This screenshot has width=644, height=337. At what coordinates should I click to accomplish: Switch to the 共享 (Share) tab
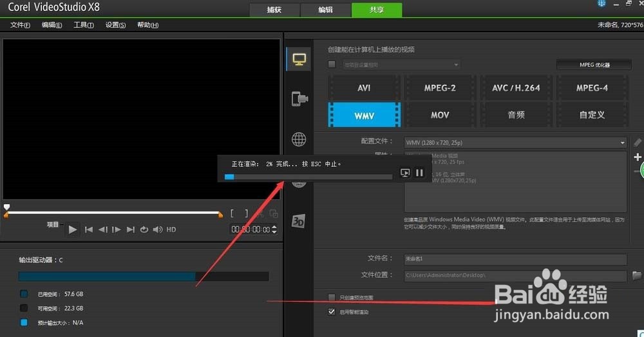(x=377, y=10)
